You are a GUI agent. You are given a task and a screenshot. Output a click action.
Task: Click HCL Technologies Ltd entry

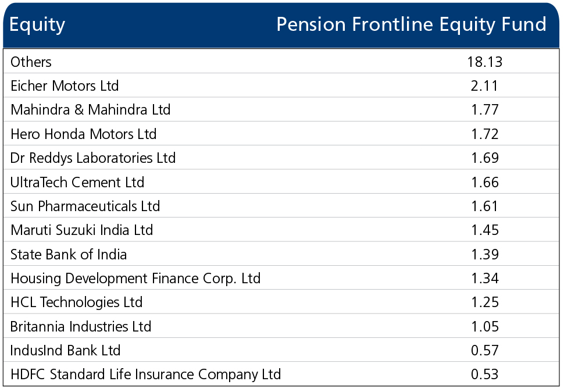click(x=76, y=302)
